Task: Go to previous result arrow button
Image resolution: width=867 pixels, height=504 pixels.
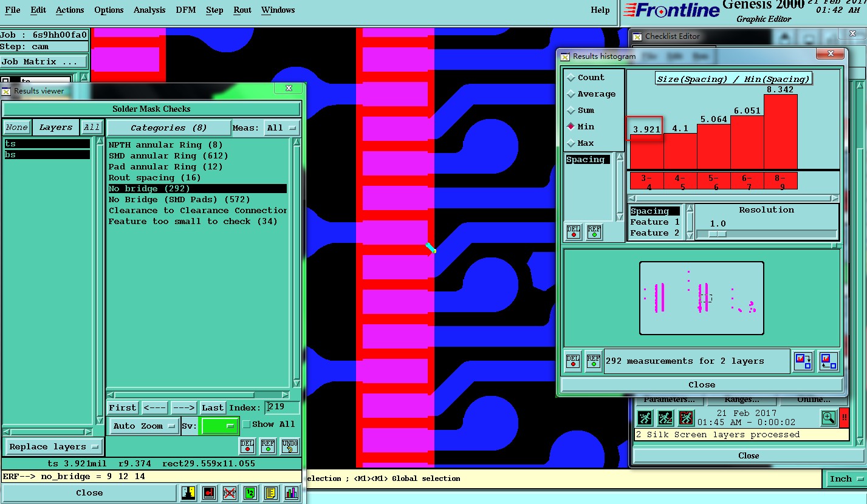Action: point(155,408)
